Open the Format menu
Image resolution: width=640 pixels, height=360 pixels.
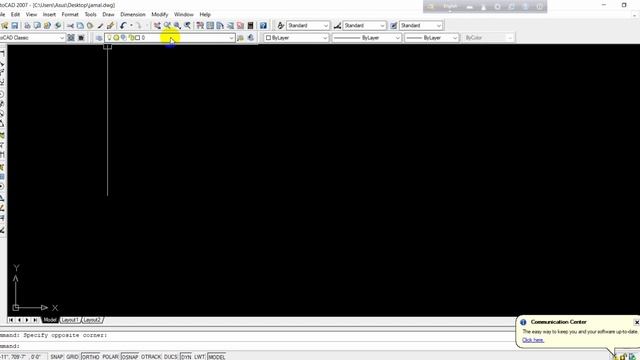[x=70, y=14]
